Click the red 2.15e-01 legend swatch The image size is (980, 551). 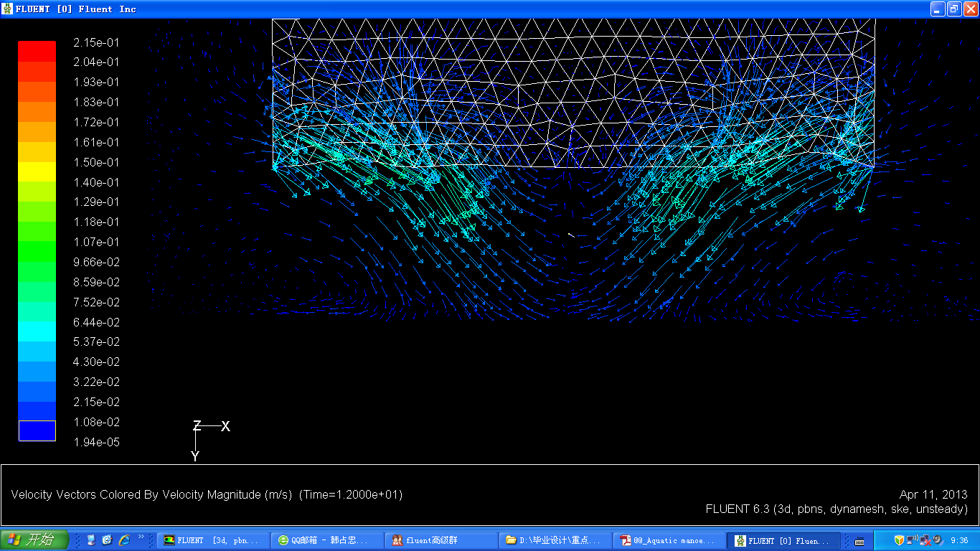click(37, 51)
